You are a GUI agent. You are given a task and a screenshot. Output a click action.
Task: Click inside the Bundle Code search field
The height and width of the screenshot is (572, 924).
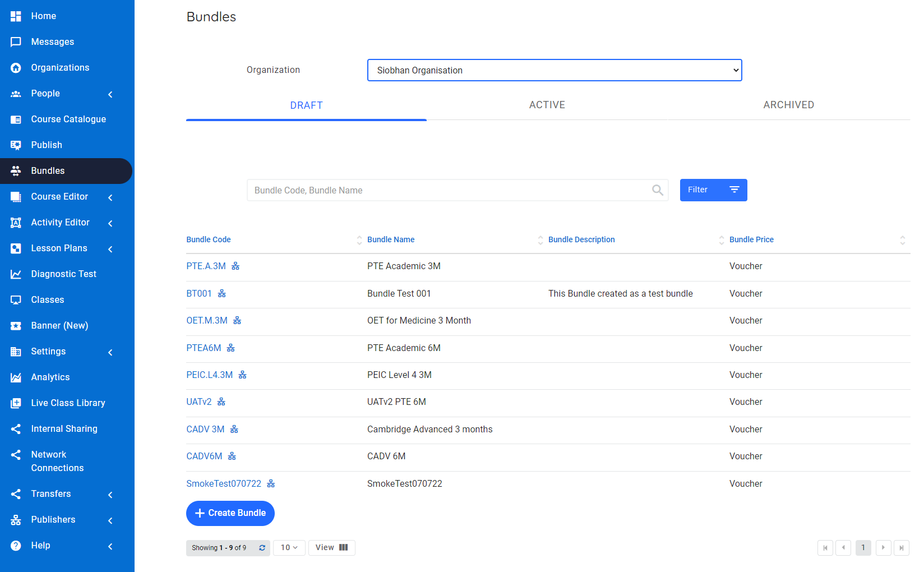(x=449, y=190)
